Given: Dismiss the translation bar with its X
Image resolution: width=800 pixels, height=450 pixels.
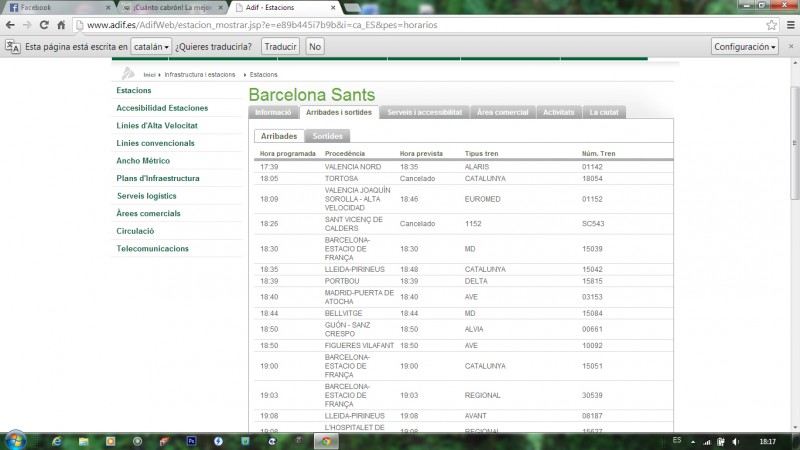Looking at the screenshot, I should coord(791,46).
